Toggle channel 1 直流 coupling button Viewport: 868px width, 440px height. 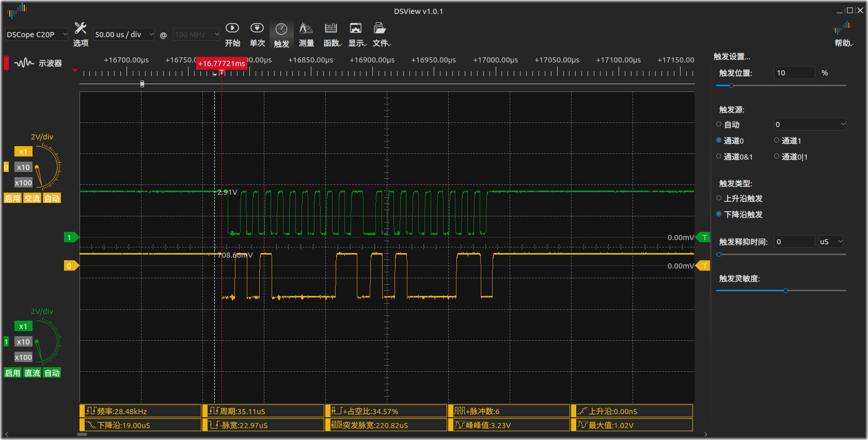point(32,373)
